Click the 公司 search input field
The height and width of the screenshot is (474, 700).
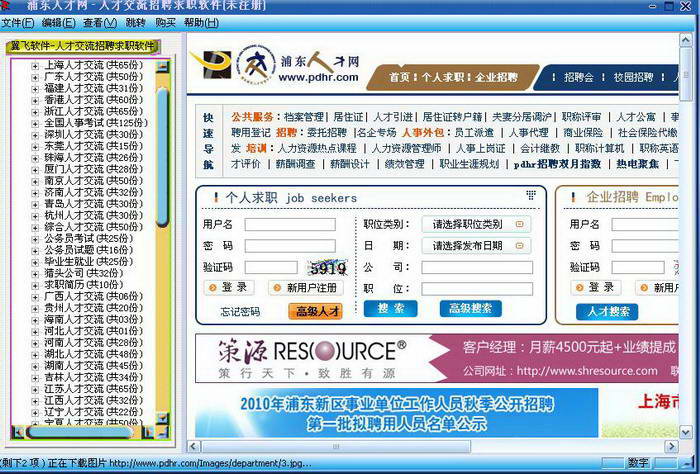tap(477, 267)
